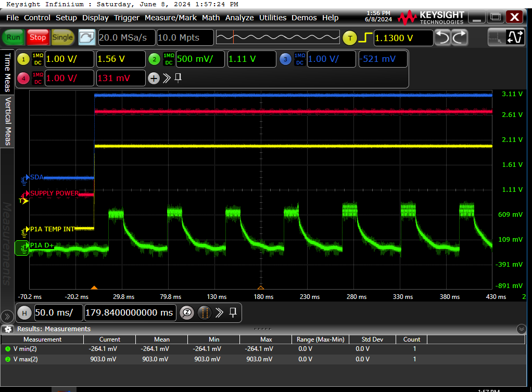Toggle channel 2 green button
The height and width of the screenshot is (392, 532).
click(154, 59)
